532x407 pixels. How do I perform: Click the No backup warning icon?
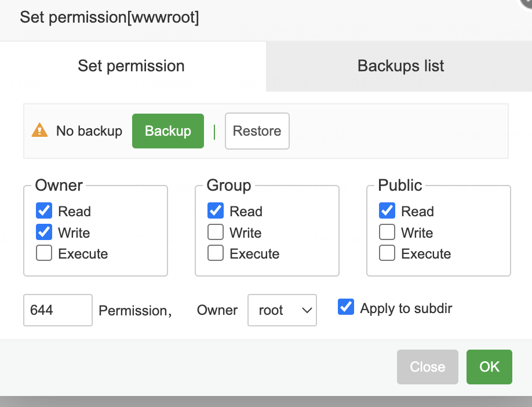tap(39, 130)
